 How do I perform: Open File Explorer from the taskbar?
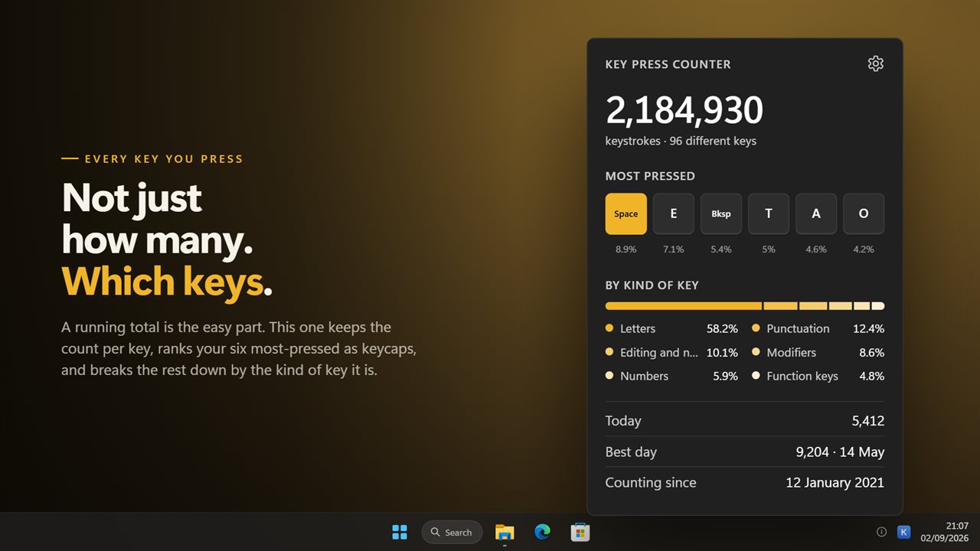pyautogui.click(x=505, y=532)
